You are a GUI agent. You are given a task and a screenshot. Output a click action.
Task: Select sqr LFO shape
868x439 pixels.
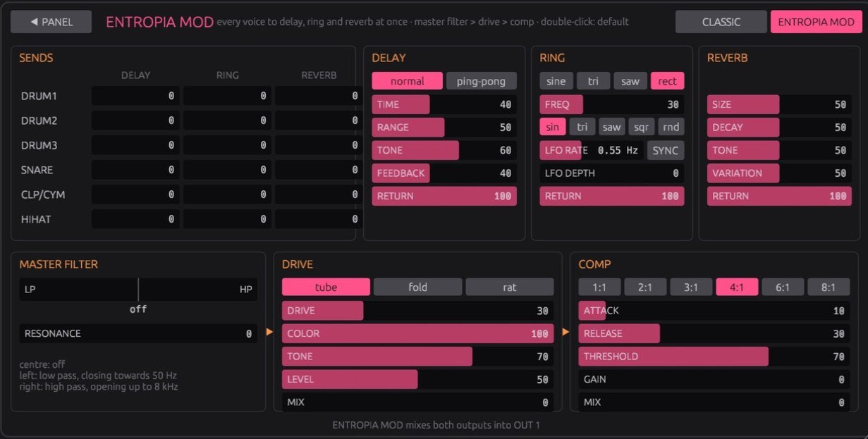pos(641,127)
